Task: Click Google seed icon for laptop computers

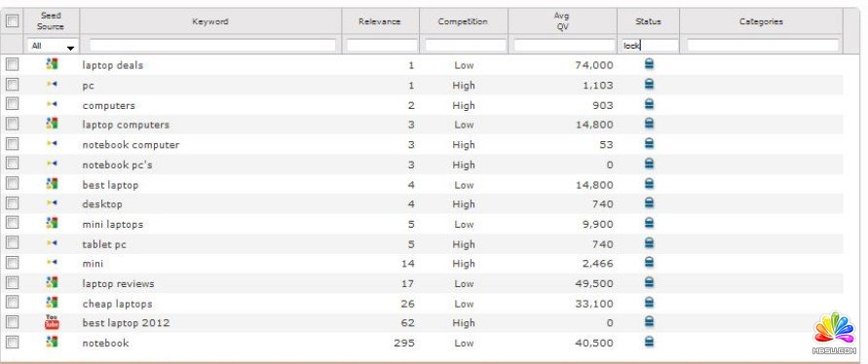Action: [52, 124]
